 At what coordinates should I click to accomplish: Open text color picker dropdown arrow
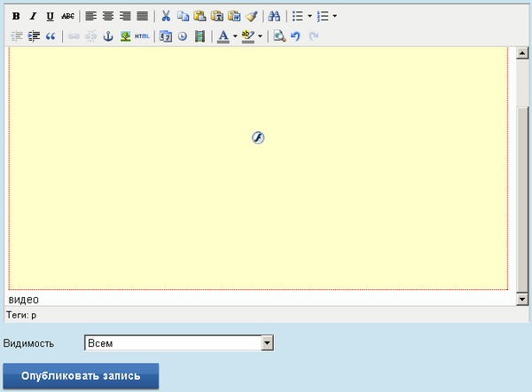235,36
